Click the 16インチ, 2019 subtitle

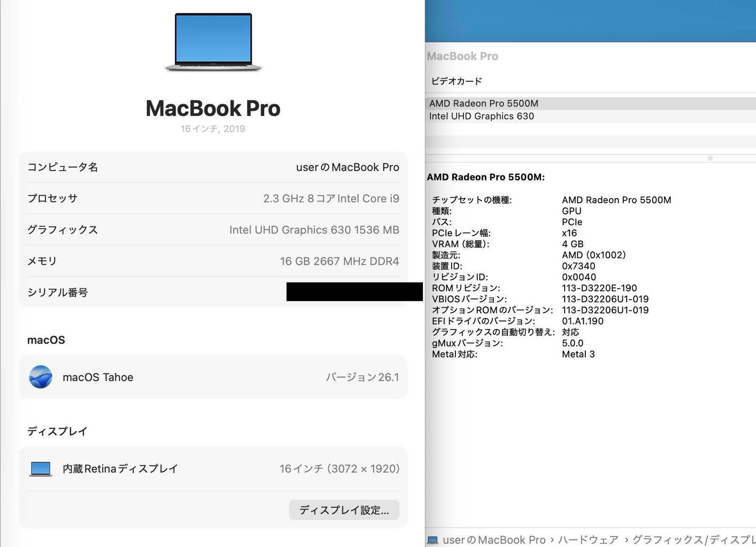click(x=213, y=129)
